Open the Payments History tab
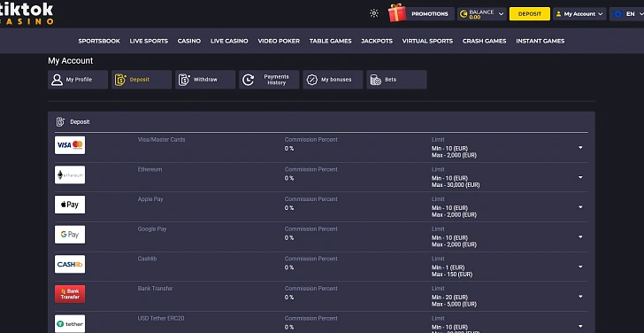 pyautogui.click(x=269, y=80)
